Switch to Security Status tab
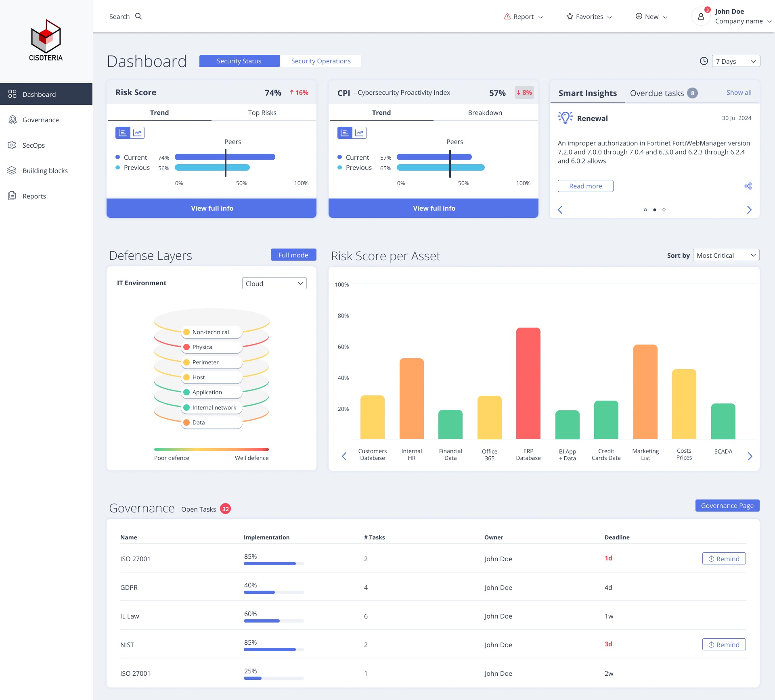This screenshot has height=700, width=775. coord(239,61)
